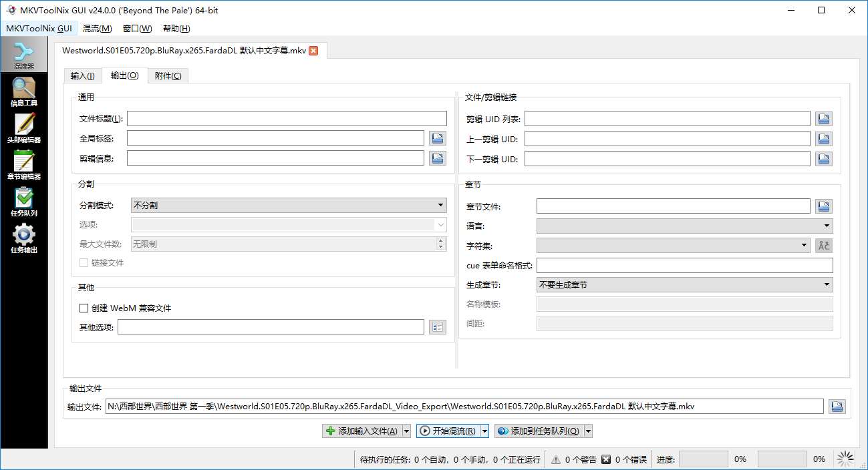Open the 字符集 dropdown
The height and width of the screenshot is (470, 868).
pyautogui.click(x=674, y=246)
